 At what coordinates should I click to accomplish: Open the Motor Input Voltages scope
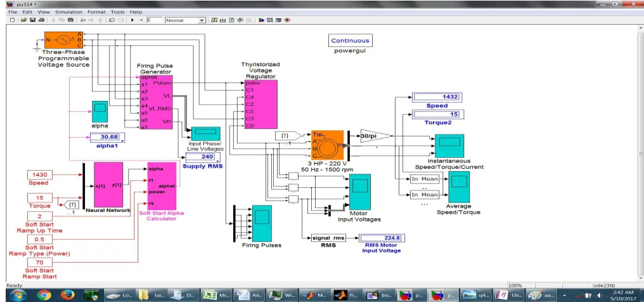(360, 192)
